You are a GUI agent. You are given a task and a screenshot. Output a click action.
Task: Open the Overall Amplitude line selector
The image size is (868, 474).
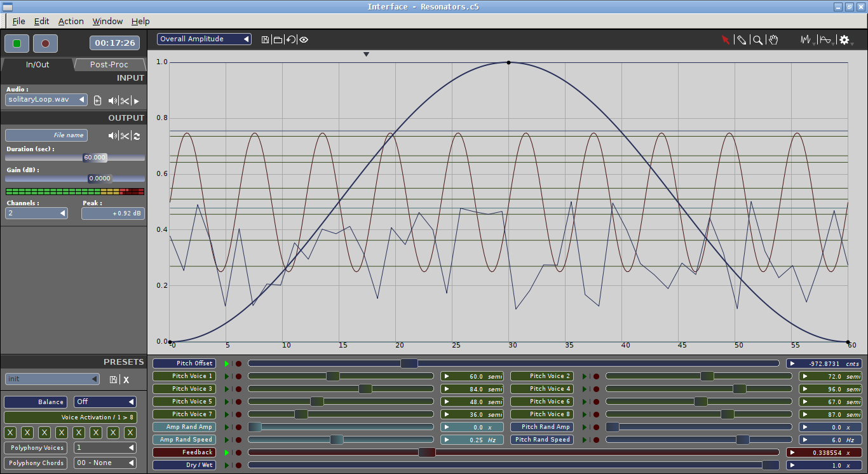204,39
